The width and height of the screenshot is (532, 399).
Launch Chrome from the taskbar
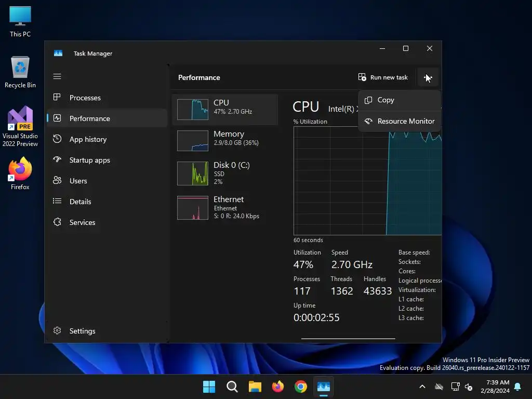301,387
